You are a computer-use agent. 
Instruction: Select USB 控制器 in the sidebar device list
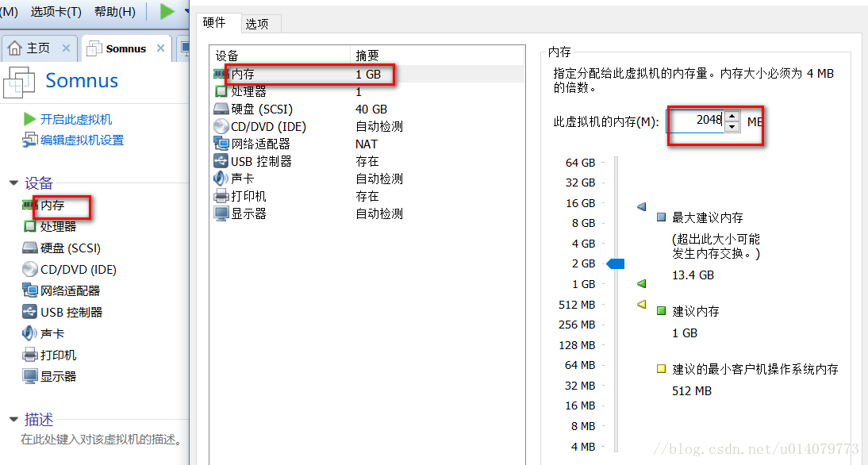point(71,312)
